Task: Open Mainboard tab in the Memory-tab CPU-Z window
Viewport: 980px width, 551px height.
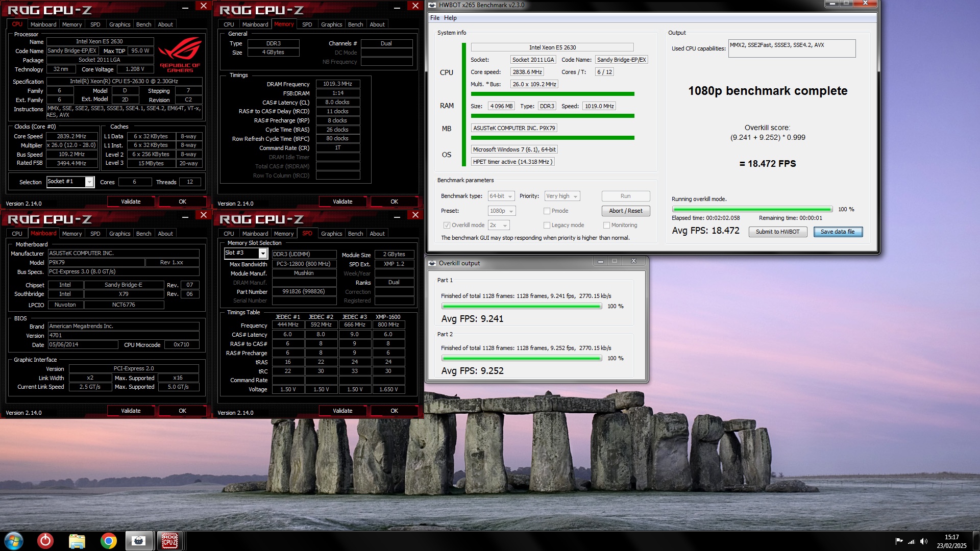Action: click(255, 24)
